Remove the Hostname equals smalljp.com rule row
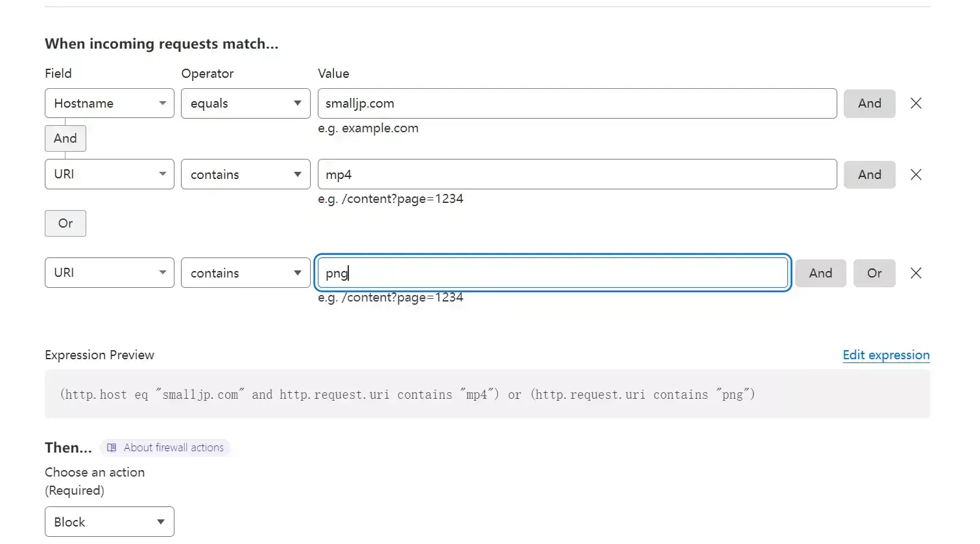This screenshot has height=544, width=980. coord(916,103)
